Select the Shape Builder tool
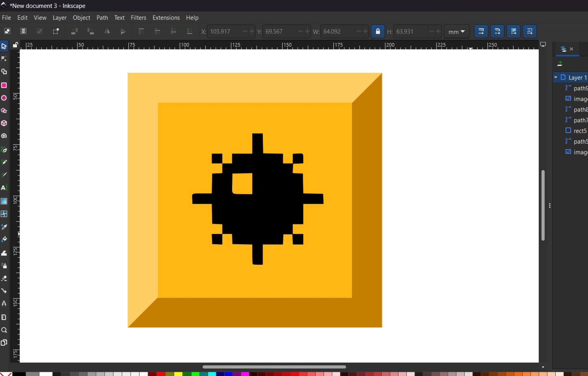The height and width of the screenshot is (376, 588). (x=4, y=72)
